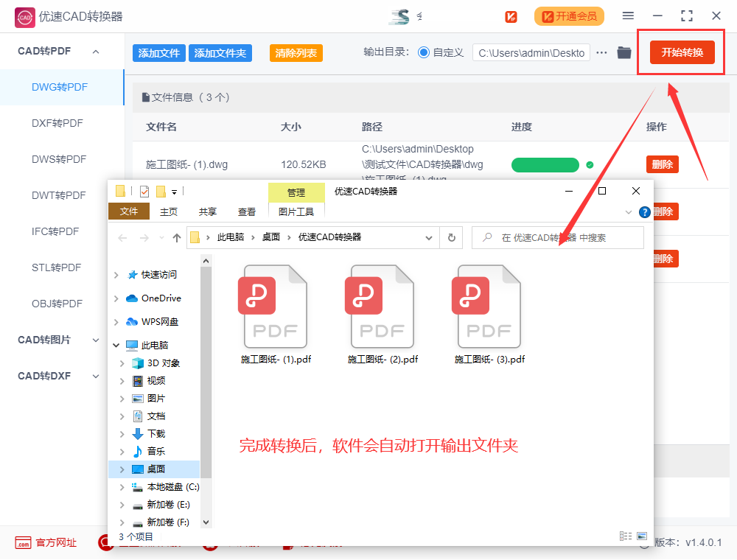The width and height of the screenshot is (737, 560).
Task: Collapse the CAD转PDF sidebar section
Action: 96,52
